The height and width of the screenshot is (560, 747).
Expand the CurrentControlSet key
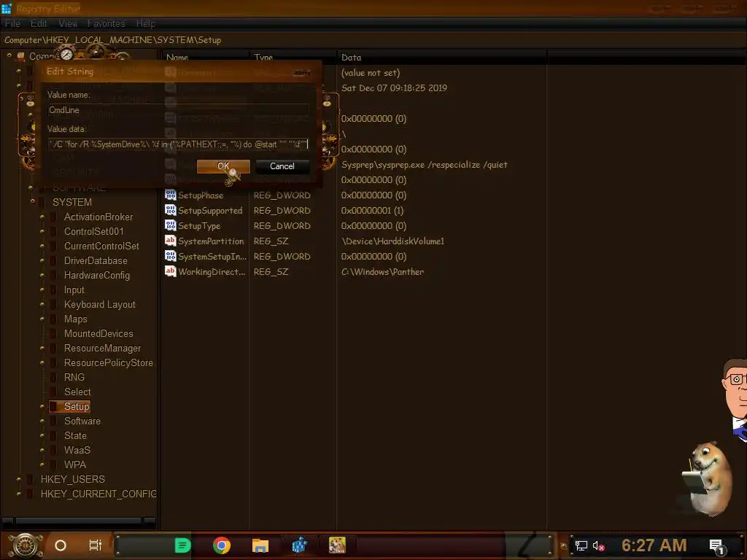click(42, 246)
